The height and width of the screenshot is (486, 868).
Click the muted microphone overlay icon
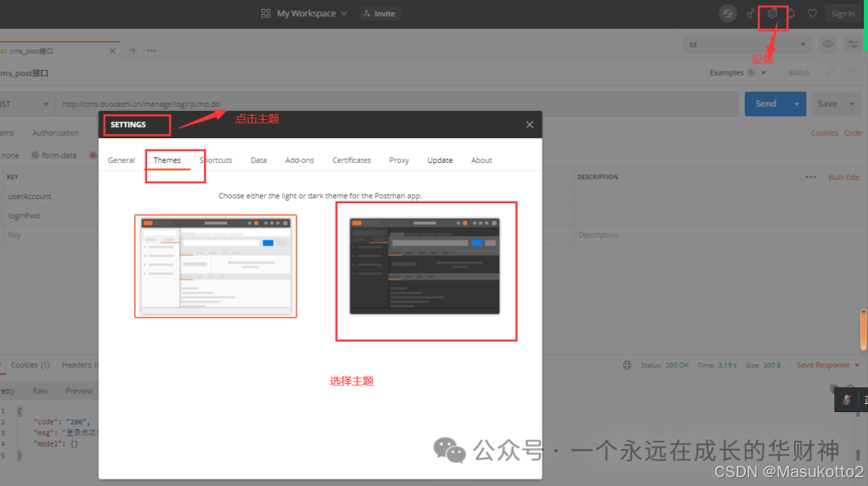click(x=846, y=400)
